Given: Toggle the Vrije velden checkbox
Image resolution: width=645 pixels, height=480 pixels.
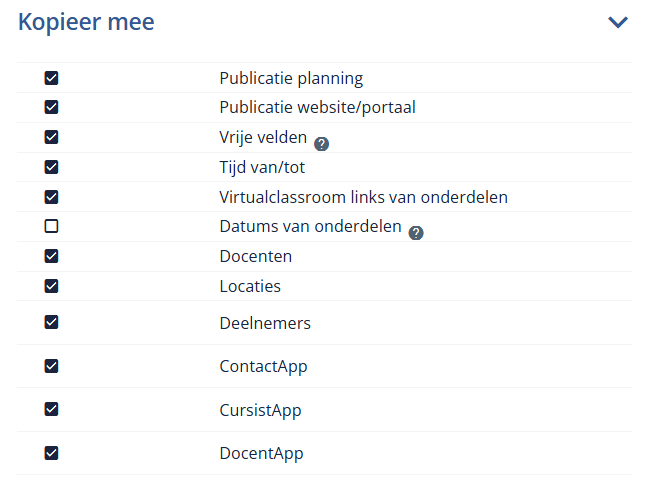Looking at the screenshot, I should pyautogui.click(x=51, y=137).
